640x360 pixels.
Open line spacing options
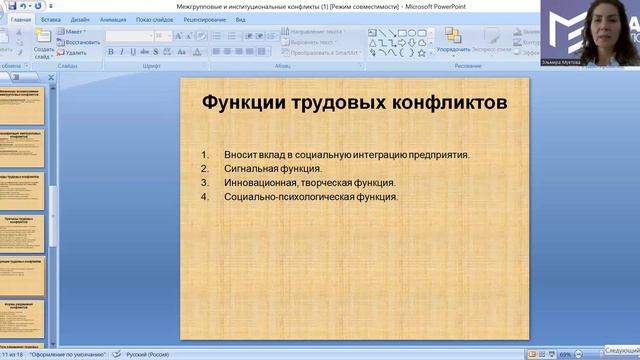[x=271, y=36]
